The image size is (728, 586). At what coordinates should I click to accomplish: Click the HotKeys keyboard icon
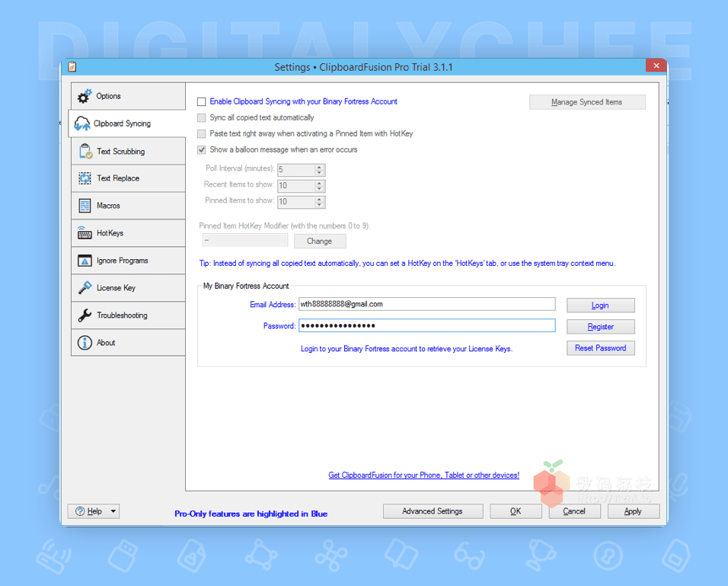pyautogui.click(x=85, y=232)
